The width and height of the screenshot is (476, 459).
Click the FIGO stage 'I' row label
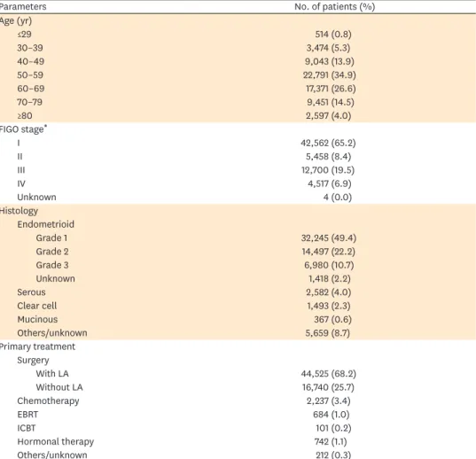pyautogui.click(x=19, y=143)
